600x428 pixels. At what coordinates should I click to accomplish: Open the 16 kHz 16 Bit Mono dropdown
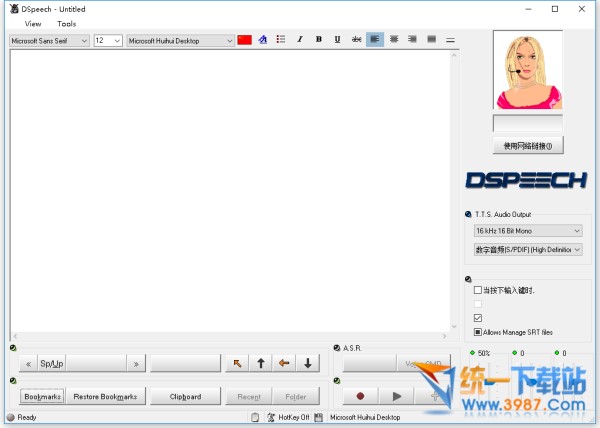click(x=528, y=231)
